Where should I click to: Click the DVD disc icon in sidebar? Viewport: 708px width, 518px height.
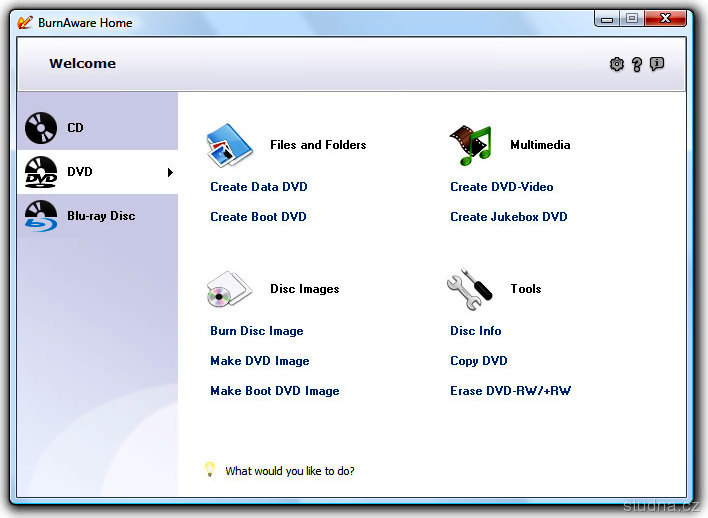coord(41,172)
